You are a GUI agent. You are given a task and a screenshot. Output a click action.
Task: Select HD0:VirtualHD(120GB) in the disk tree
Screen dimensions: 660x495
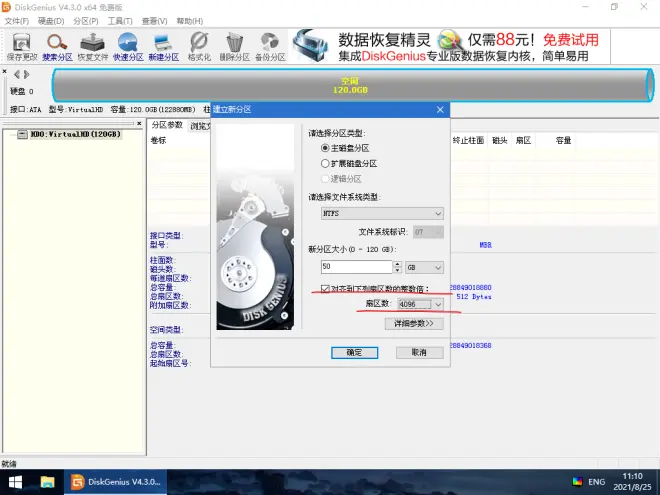(x=76, y=134)
